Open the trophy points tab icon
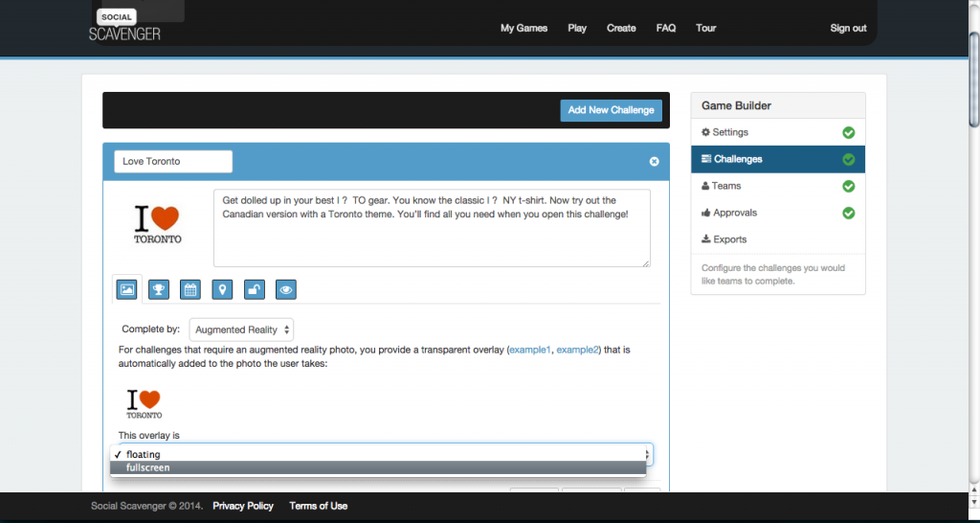Screen dimensions: 980x523 (159, 289)
